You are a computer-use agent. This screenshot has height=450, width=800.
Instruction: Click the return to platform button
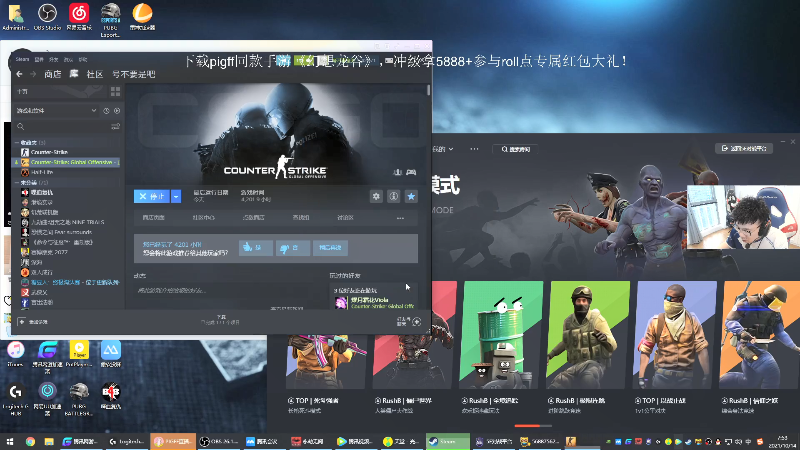pos(744,148)
